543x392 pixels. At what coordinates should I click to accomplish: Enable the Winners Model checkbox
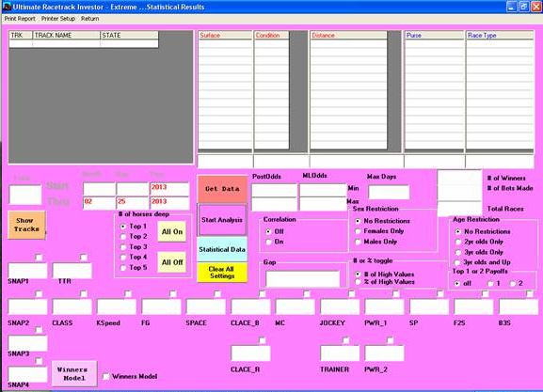point(106,376)
